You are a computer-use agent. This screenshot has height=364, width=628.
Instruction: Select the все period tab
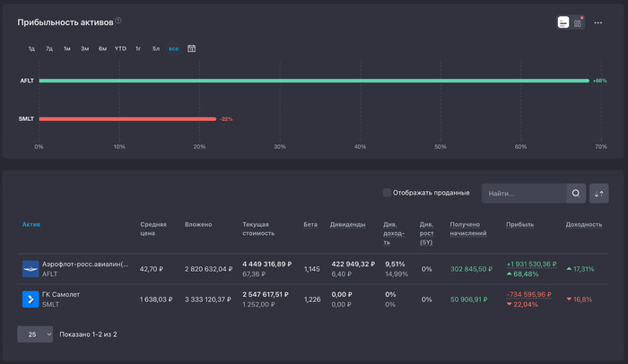[173, 48]
